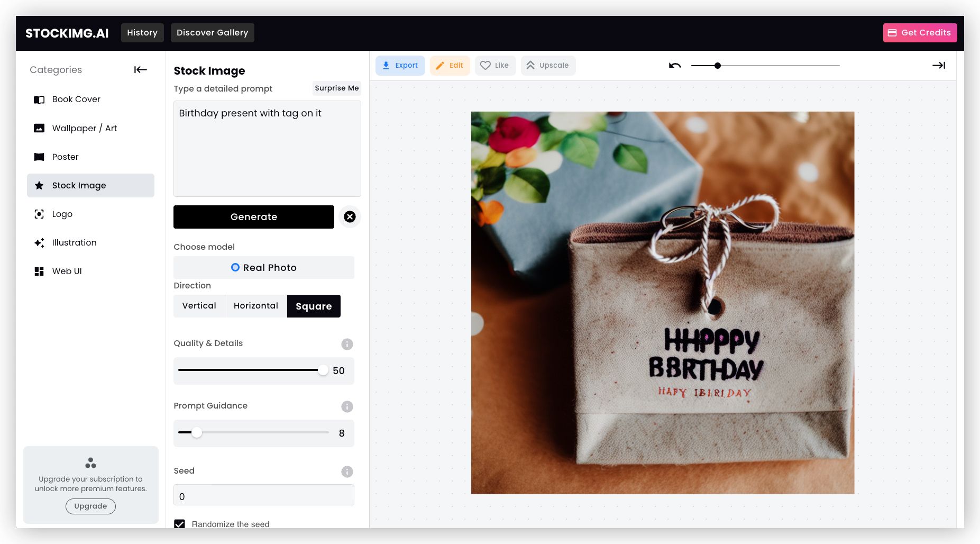980x544 pixels.
Task: Click the Prompt Guidance slider handle
Action: (197, 433)
